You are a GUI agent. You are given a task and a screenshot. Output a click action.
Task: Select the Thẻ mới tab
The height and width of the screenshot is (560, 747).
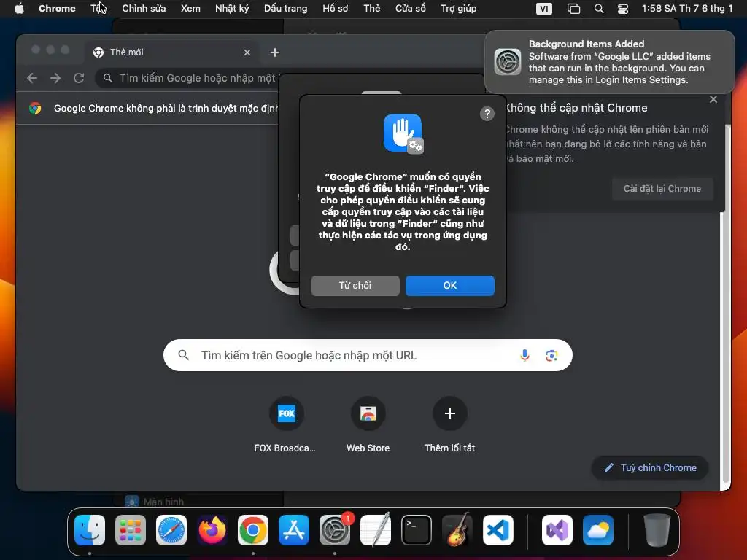[x=172, y=52]
